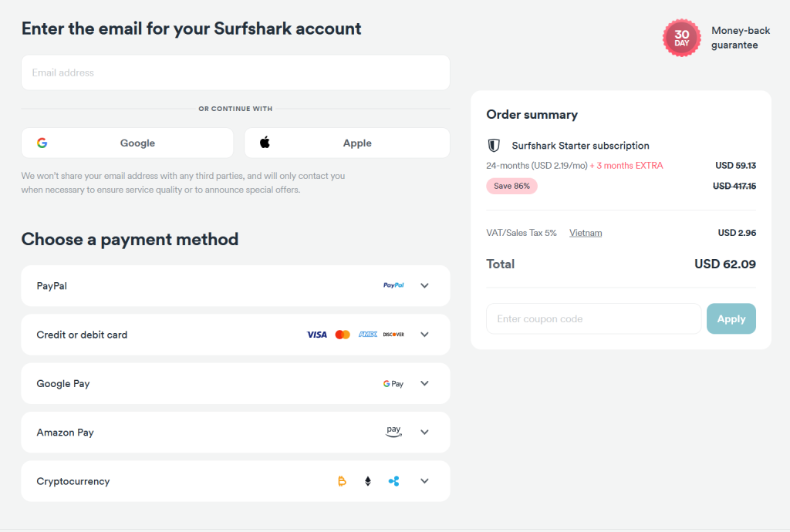The image size is (790, 532).
Task: Continue with Google
Action: point(127,143)
